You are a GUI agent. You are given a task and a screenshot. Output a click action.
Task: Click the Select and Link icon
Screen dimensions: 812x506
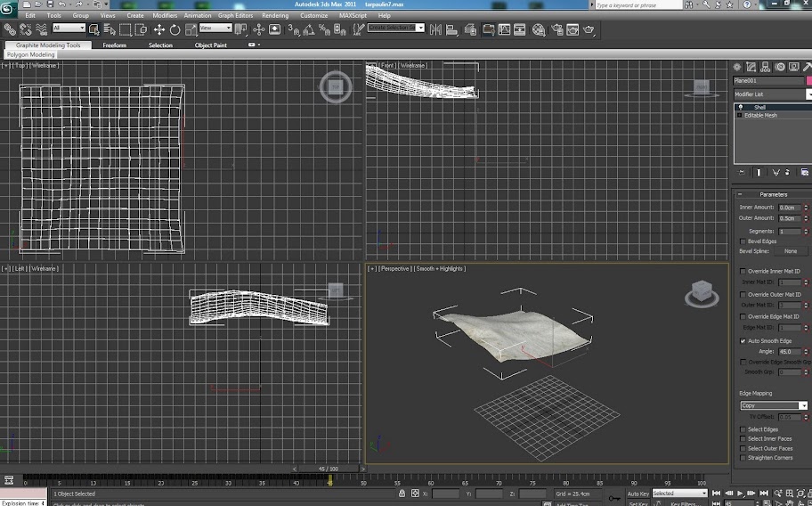click(10, 29)
